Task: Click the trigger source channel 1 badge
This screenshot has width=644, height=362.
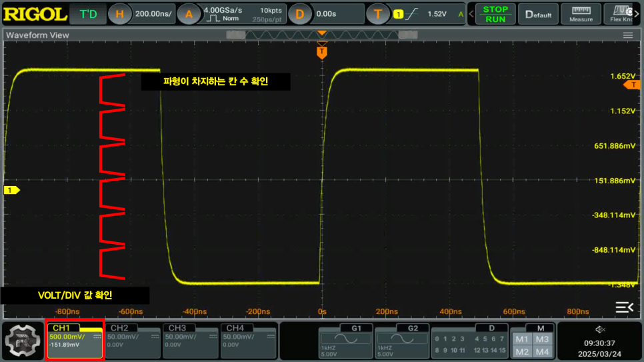Action: coord(398,15)
